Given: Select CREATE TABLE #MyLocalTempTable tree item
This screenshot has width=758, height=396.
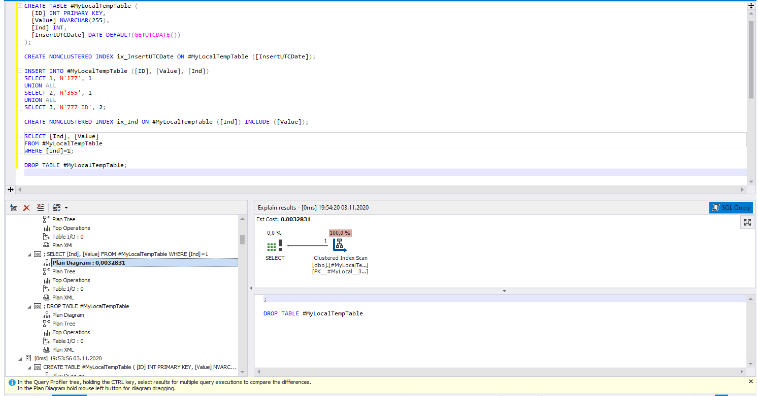Looking at the screenshot, I should [x=139, y=367].
